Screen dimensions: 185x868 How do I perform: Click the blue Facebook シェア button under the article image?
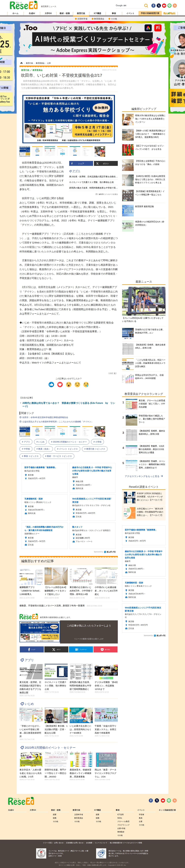[81, 163]
